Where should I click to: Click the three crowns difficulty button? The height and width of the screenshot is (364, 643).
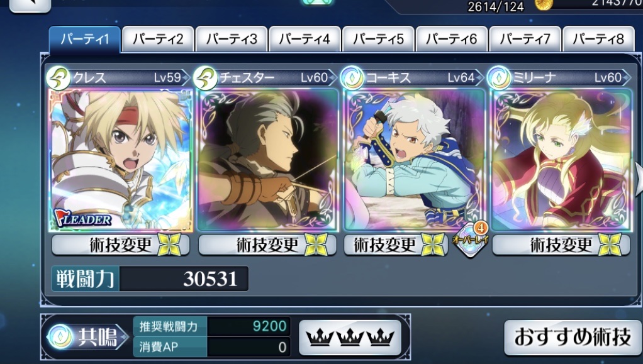[x=350, y=338]
